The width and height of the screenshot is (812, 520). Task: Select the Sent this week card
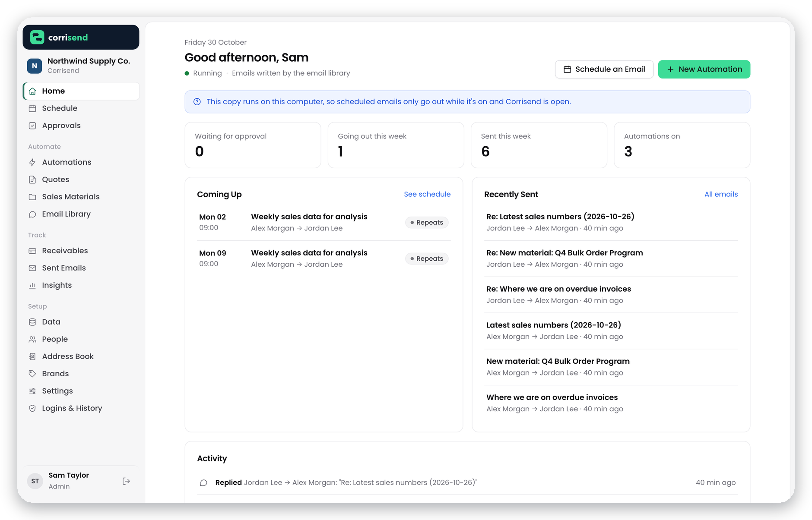pos(539,145)
